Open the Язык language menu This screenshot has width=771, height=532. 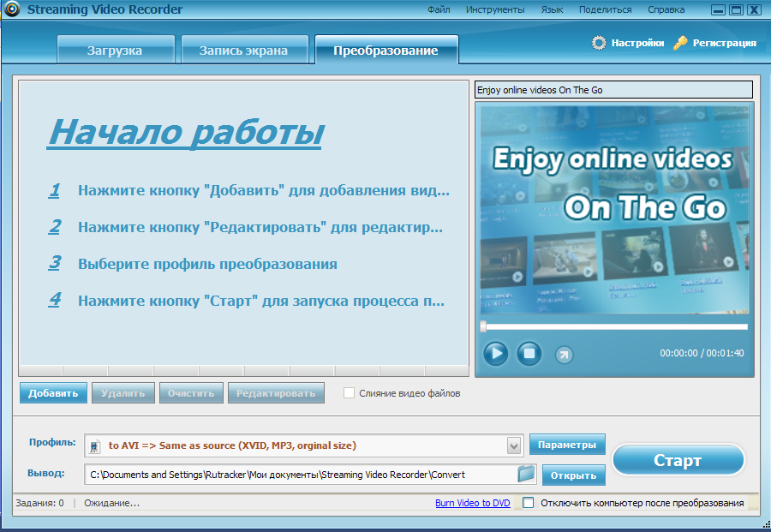(x=553, y=9)
